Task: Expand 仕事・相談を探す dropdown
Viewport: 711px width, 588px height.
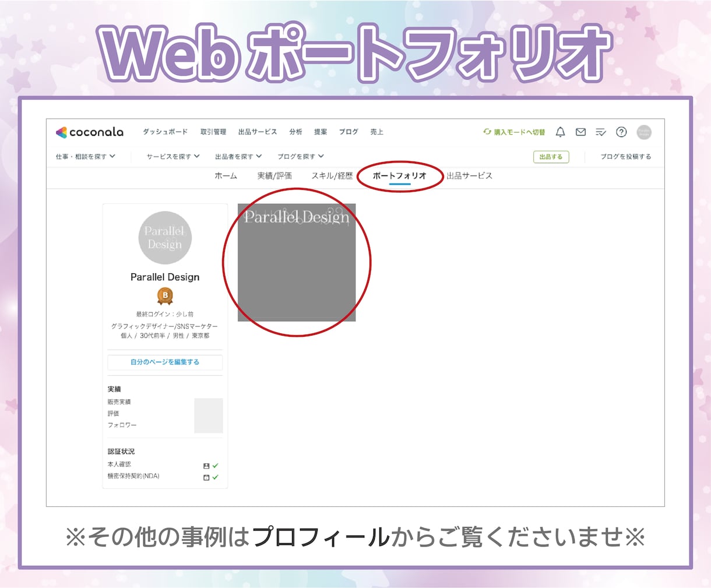Action: (86, 157)
